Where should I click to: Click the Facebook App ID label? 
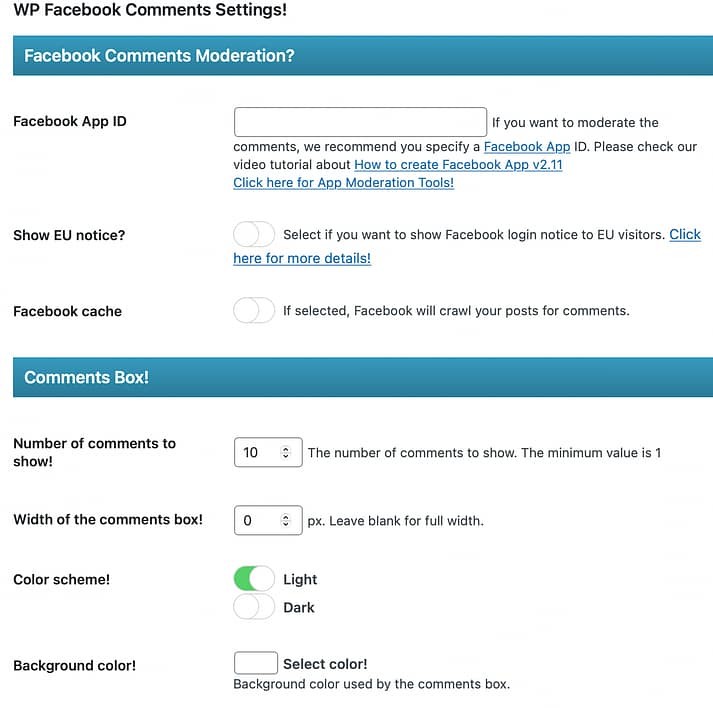(70, 122)
